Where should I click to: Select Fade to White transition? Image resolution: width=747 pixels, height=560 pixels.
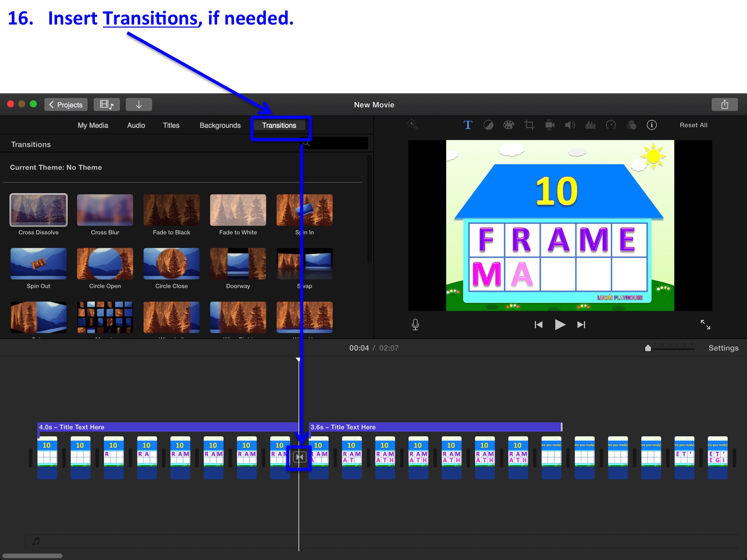(x=238, y=210)
